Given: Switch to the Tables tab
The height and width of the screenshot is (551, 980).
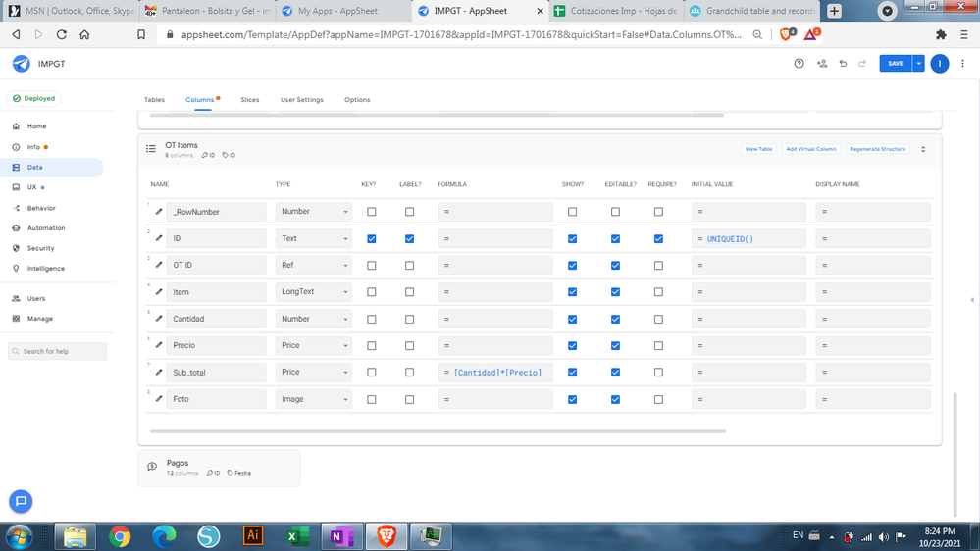Looking at the screenshot, I should coord(154,99).
